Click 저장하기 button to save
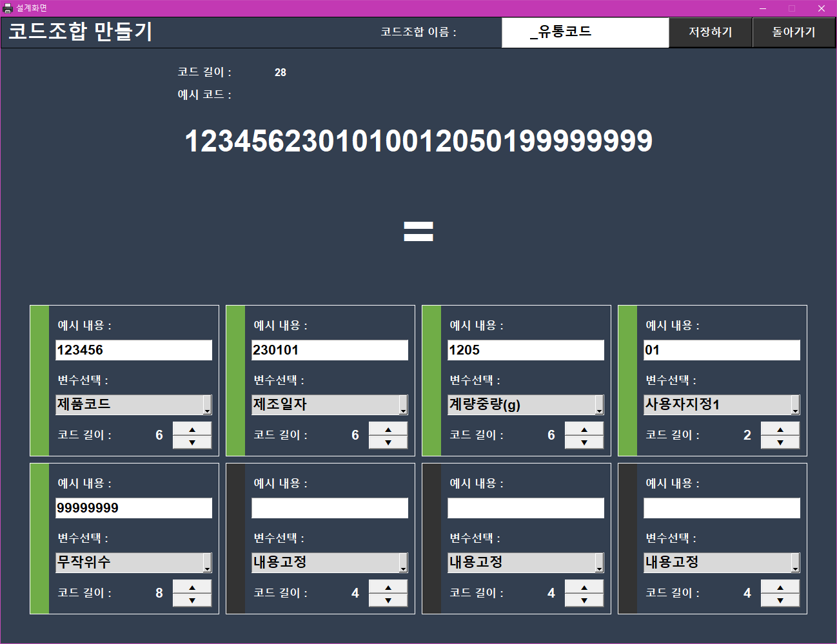The width and height of the screenshot is (837, 644). [x=710, y=32]
